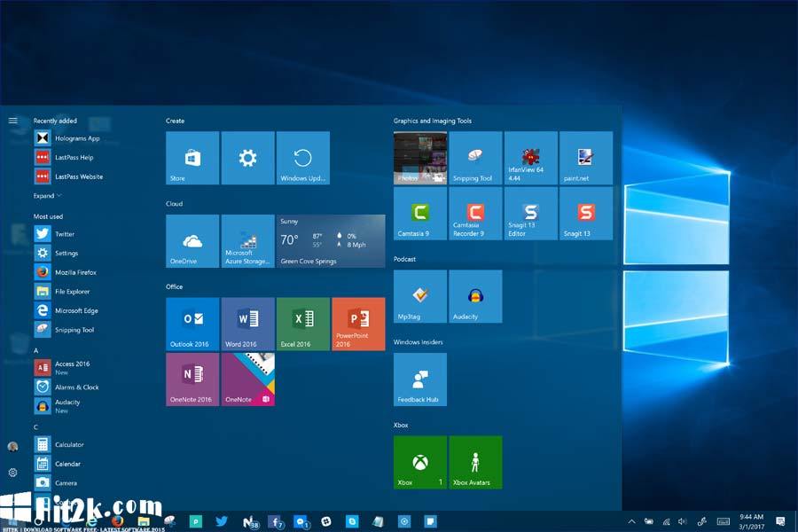Image resolution: width=798 pixels, height=532 pixels.
Task: Launch the Audacity tile under Podcast
Action: point(475,296)
